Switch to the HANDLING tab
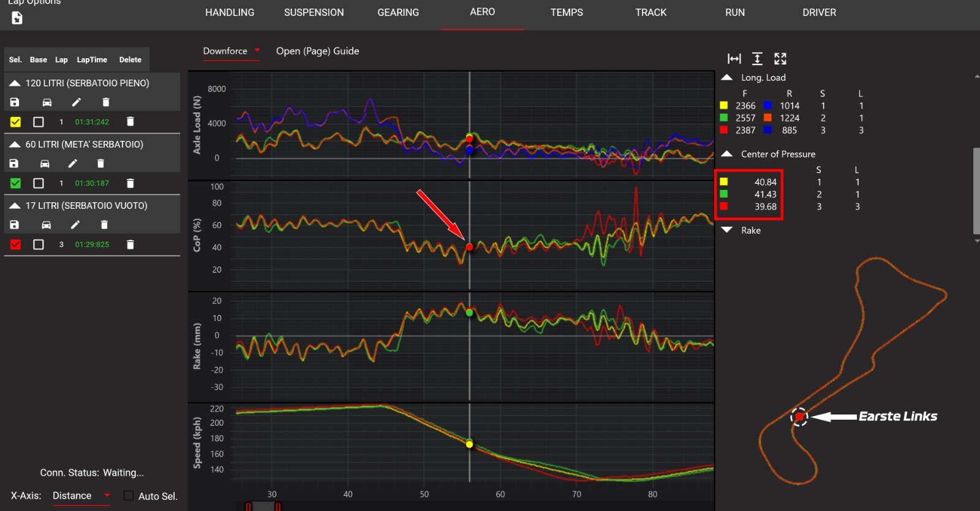Image resolution: width=980 pixels, height=511 pixels. [230, 12]
